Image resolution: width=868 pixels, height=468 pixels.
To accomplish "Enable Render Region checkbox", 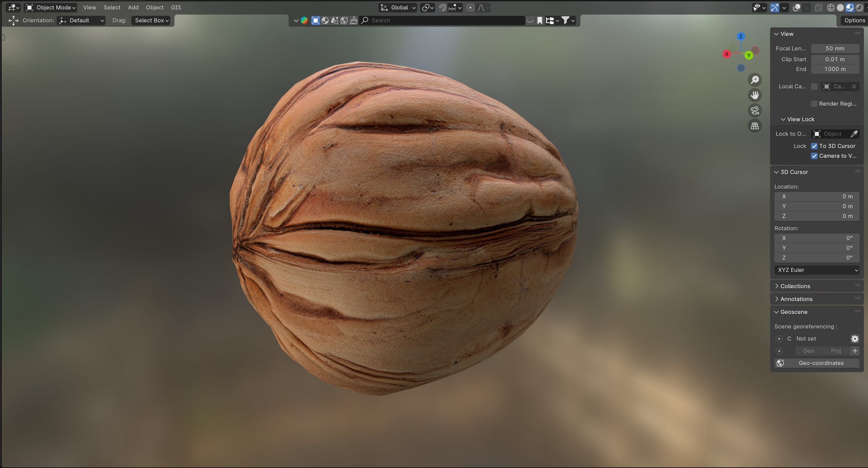I will [814, 104].
